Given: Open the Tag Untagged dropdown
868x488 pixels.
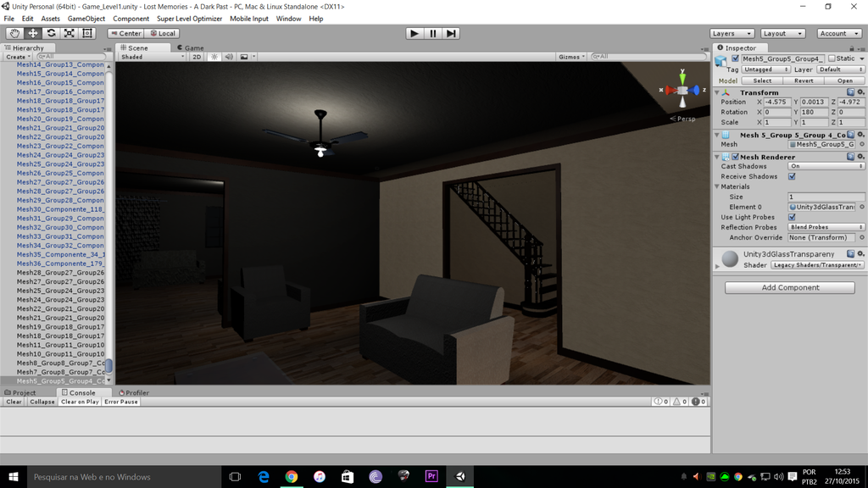Looking at the screenshot, I should 766,69.
